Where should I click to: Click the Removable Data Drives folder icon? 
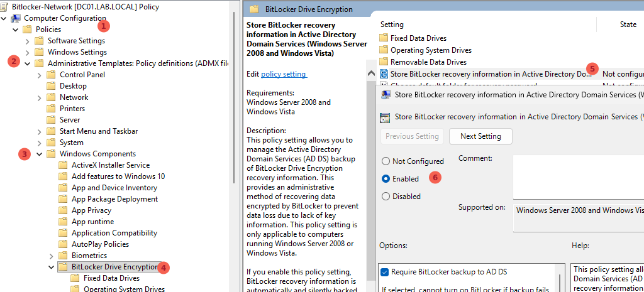pos(384,62)
